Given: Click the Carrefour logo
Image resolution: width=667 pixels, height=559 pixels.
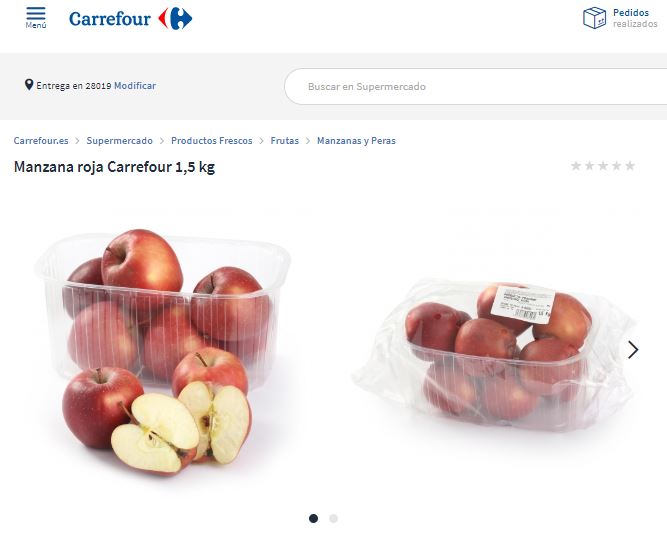Looking at the screenshot, I should coord(130,19).
